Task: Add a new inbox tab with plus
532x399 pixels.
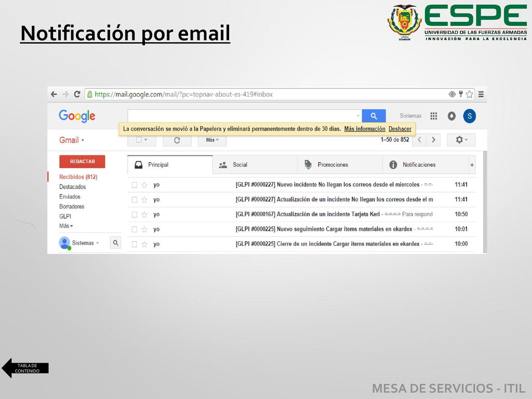Action: (x=472, y=165)
